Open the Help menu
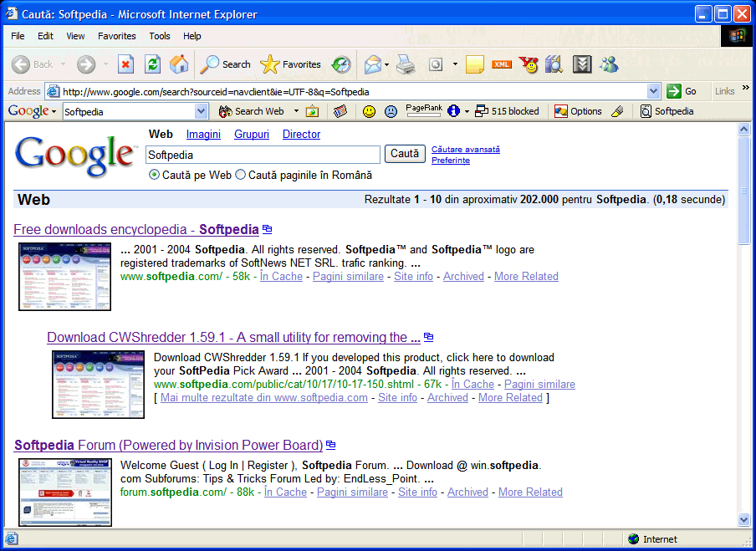 192,36
